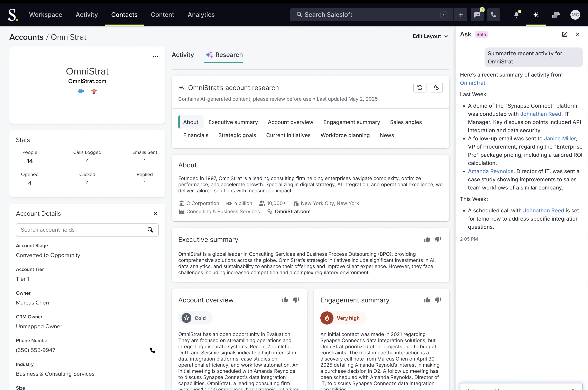Open the notifications bell

point(516,15)
